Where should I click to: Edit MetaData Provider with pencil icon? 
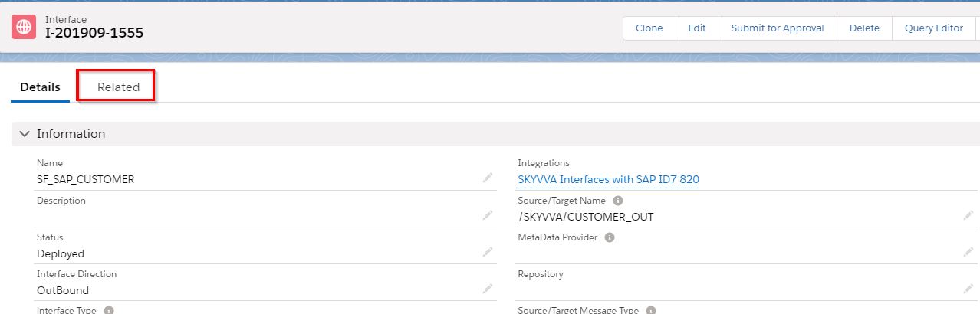pyautogui.click(x=968, y=252)
